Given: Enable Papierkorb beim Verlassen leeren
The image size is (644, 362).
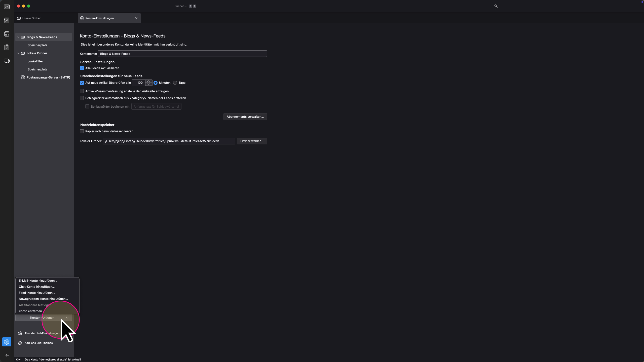Looking at the screenshot, I should [82, 131].
